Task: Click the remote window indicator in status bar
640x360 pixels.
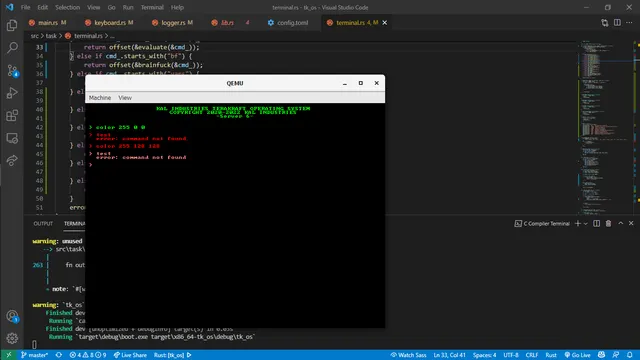Action: click(9, 355)
